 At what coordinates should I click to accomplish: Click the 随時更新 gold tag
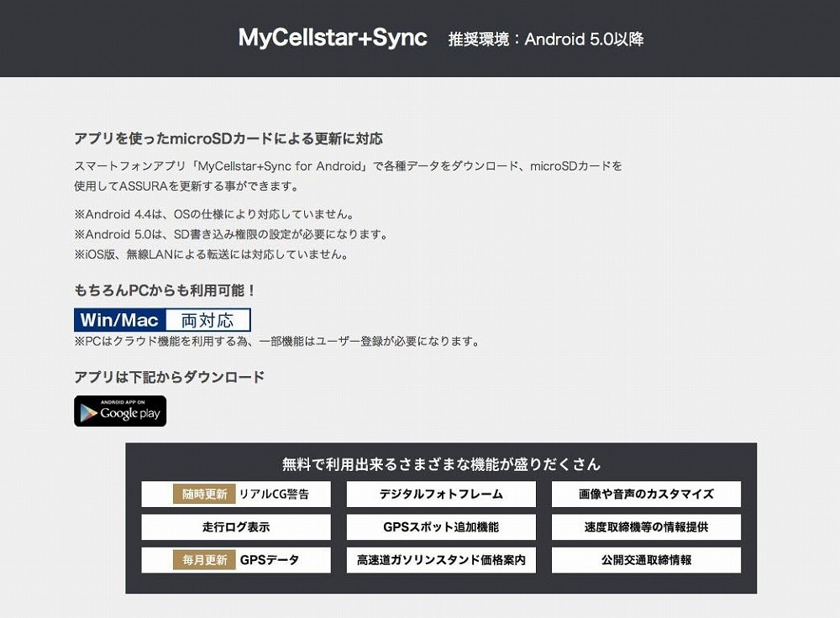click(x=204, y=494)
